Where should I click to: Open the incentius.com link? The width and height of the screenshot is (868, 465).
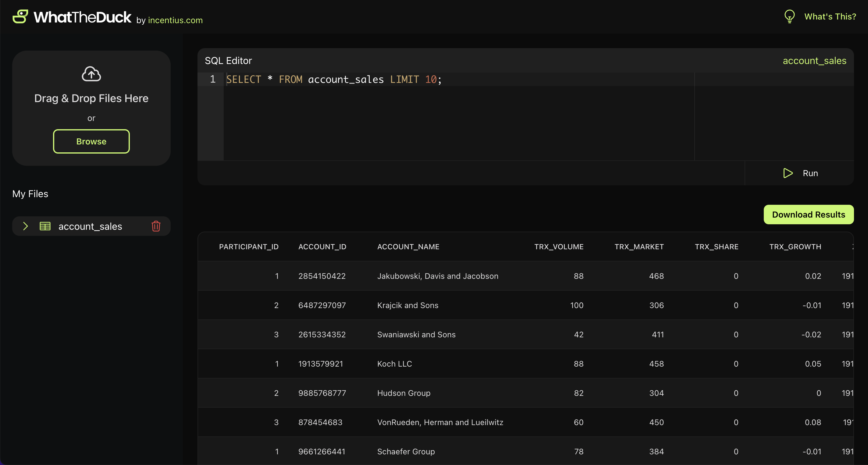point(175,20)
